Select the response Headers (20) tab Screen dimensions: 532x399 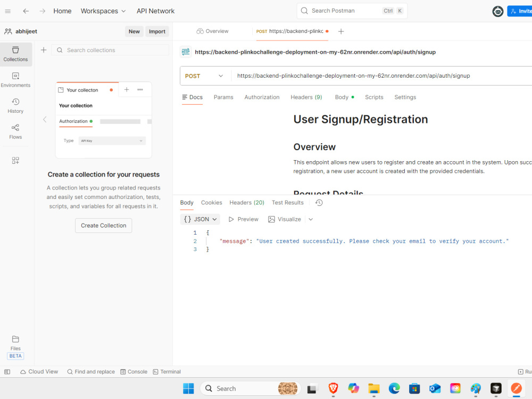[247, 203]
